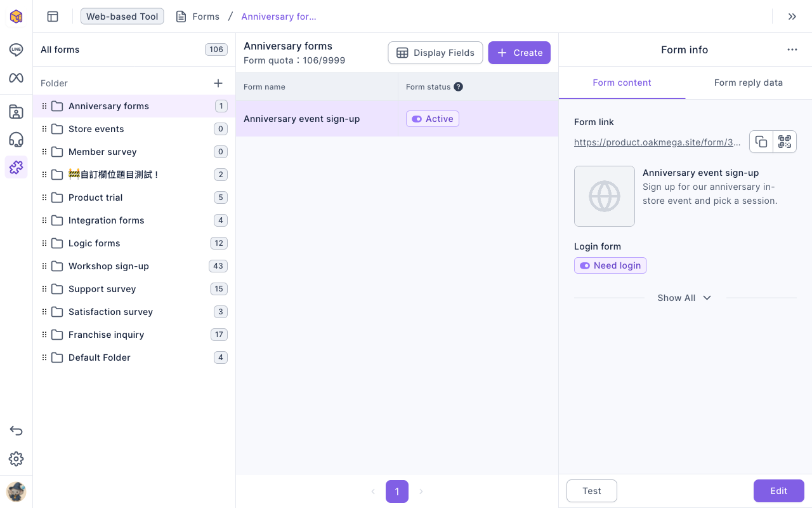Select page 1 in pagination
Screen dimensions: 812x508
click(397, 491)
